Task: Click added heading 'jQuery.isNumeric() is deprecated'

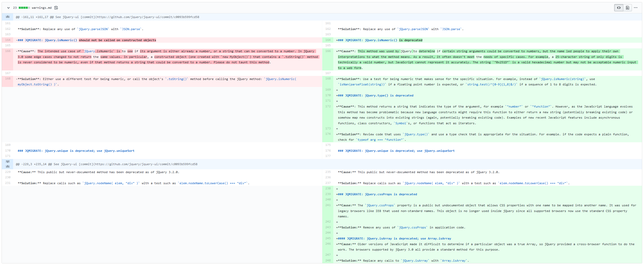Action: tap(393, 40)
